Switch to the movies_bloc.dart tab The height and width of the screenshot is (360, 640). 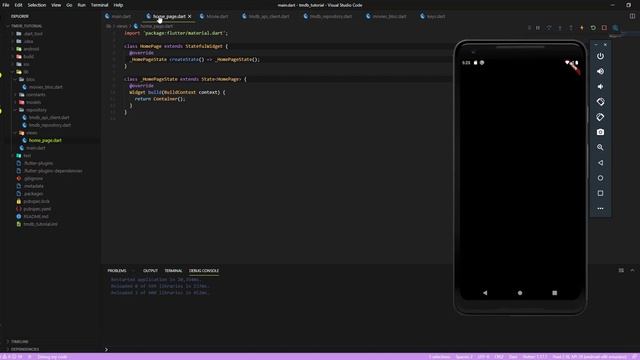coord(387,16)
